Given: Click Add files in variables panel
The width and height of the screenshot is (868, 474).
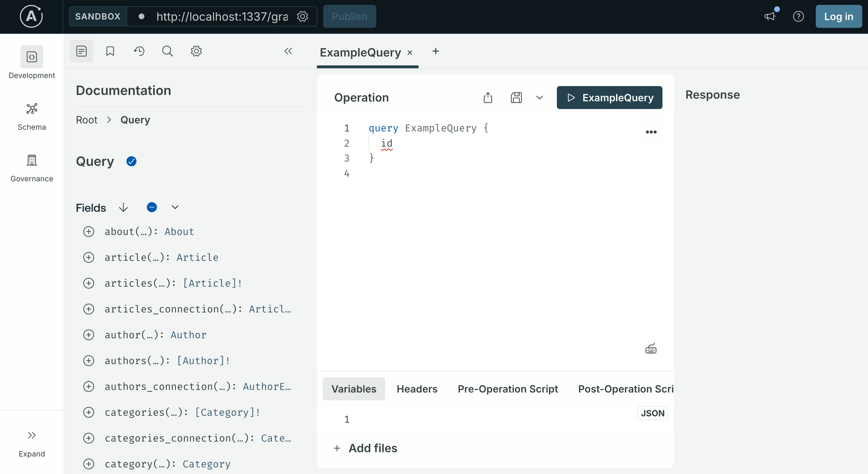Looking at the screenshot, I should (366, 448).
